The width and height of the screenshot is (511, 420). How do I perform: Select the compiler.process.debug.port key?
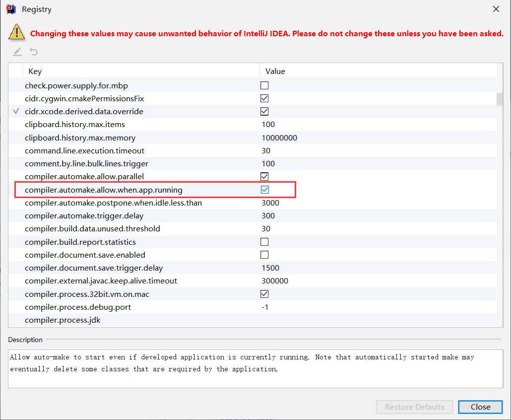click(78, 307)
